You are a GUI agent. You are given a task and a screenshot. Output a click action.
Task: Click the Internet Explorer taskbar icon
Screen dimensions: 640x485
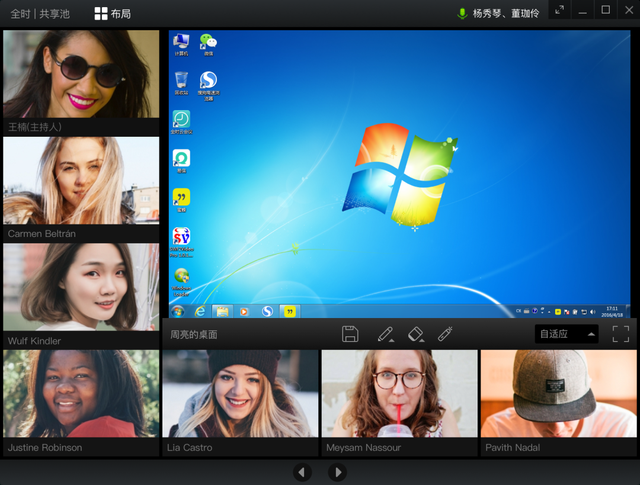pyautogui.click(x=200, y=311)
